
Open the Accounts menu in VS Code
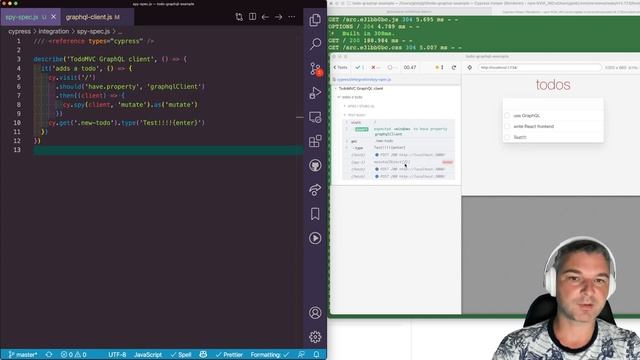pos(315,313)
